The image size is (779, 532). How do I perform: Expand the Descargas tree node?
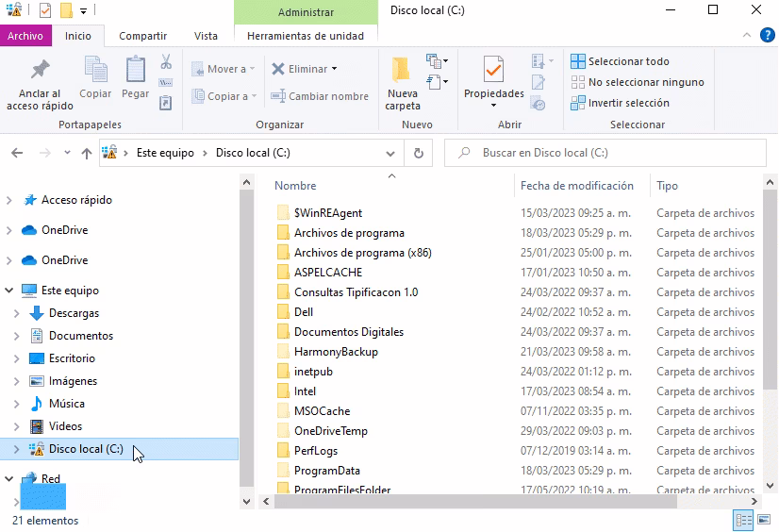(16, 313)
